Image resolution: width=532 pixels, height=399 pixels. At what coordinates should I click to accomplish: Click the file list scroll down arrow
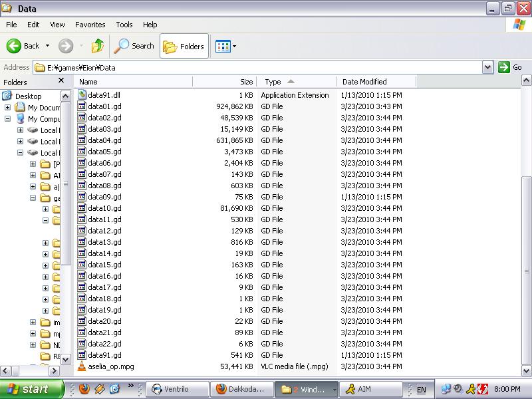526,371
